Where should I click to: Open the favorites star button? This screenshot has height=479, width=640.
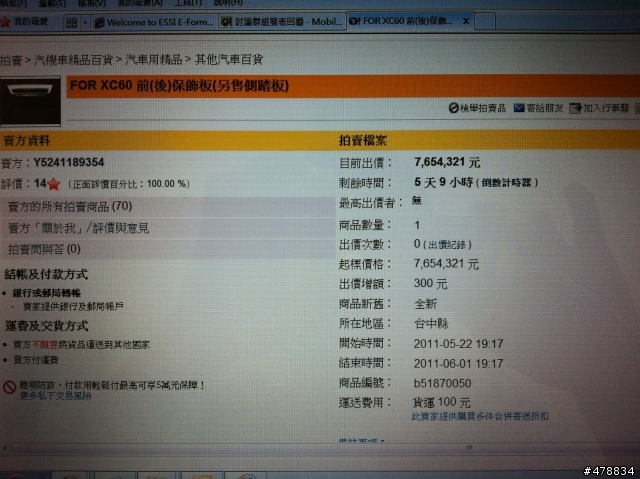pos(24,21)
